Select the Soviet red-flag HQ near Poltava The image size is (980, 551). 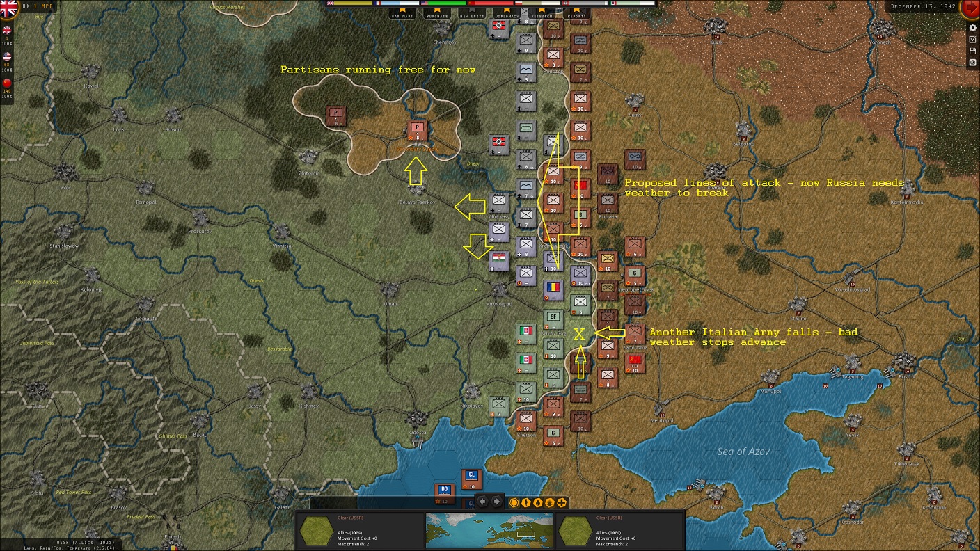pos(580,189)
